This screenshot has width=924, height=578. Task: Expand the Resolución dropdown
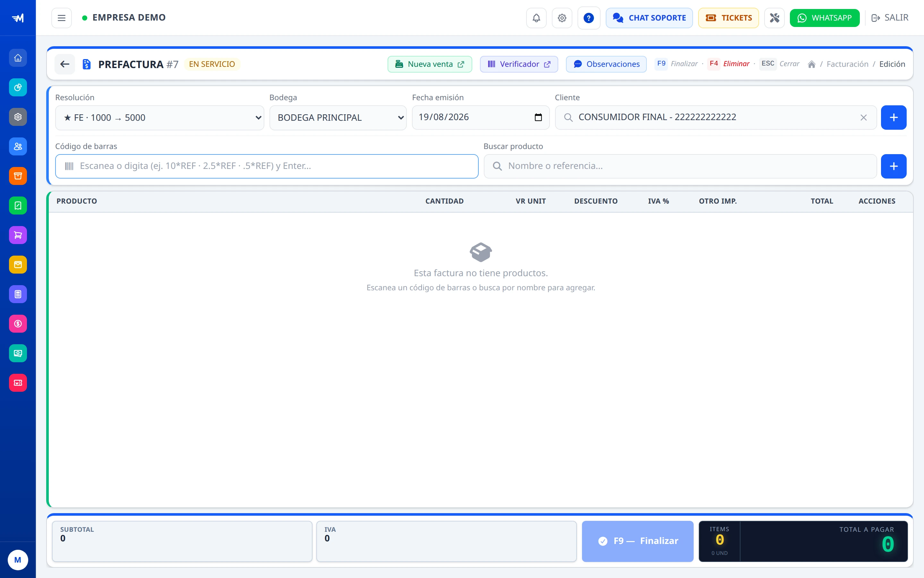tap(159, 118)
